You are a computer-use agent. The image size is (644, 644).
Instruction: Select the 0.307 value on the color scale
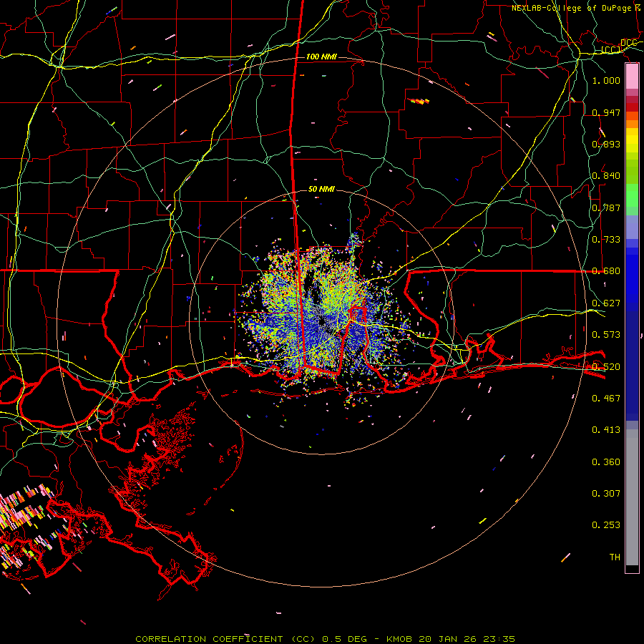tap(606, 494)
